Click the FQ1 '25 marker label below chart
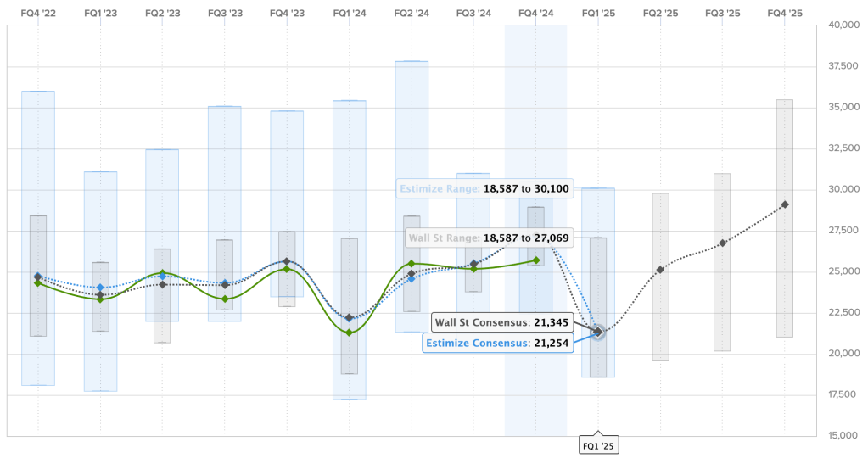The image size is (868, 464). (598, 445)
